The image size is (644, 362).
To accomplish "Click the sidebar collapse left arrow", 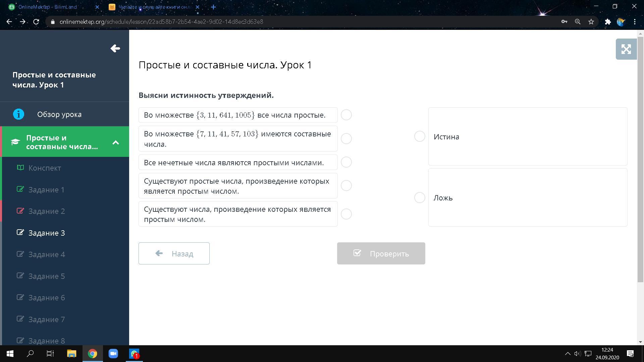I will tap(115, 49).
